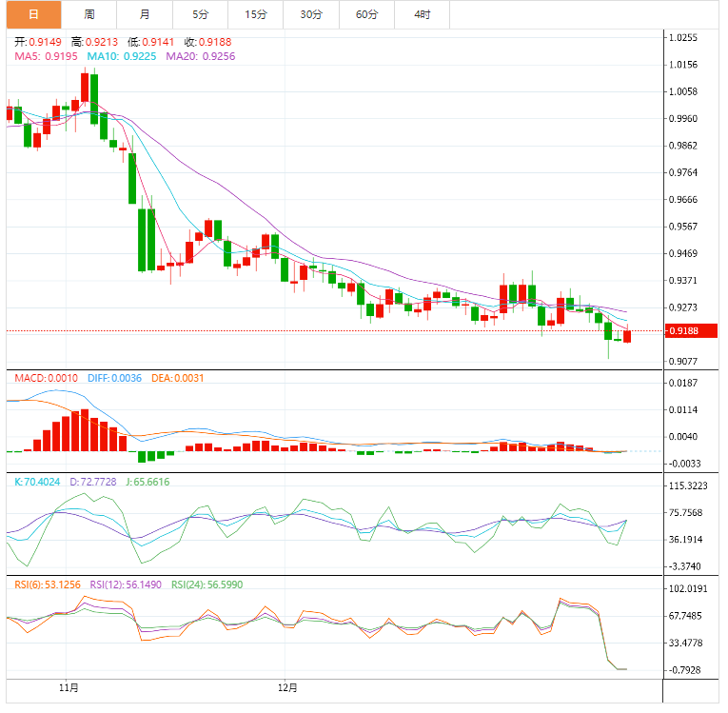Click the 102.0191 RSI axis label
Screen dimensions: 728x713
688,589
